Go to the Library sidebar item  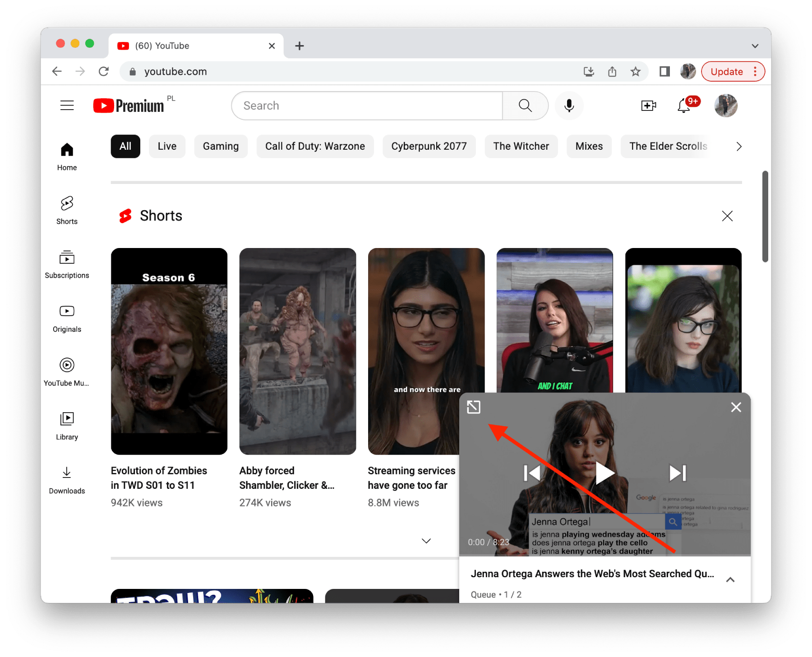67,425
